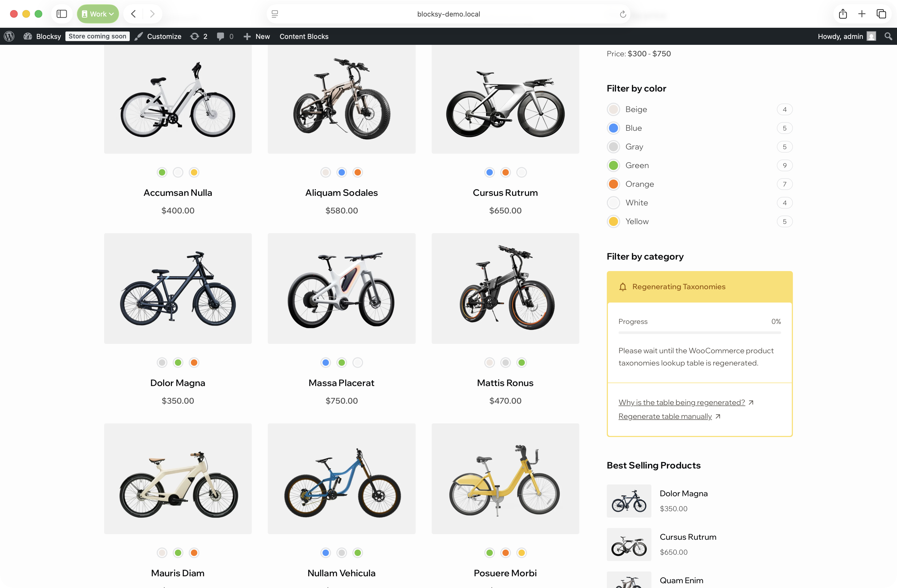Select the Yellow color filter

[613, 221]
